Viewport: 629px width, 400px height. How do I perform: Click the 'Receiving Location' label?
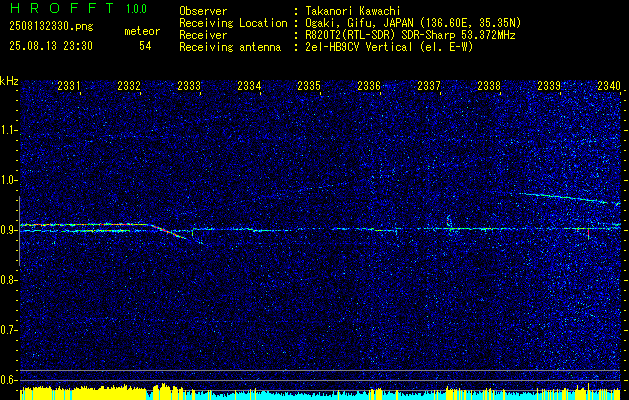[233, 23]
